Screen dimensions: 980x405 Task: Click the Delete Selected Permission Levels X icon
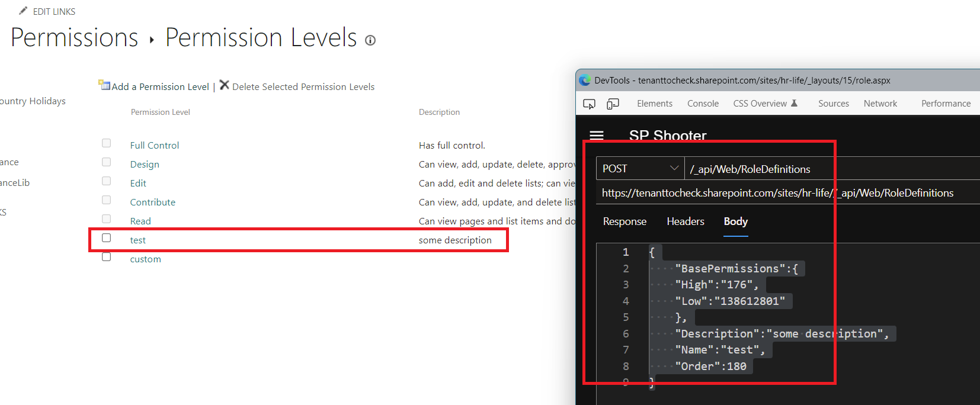coord(225,85)
